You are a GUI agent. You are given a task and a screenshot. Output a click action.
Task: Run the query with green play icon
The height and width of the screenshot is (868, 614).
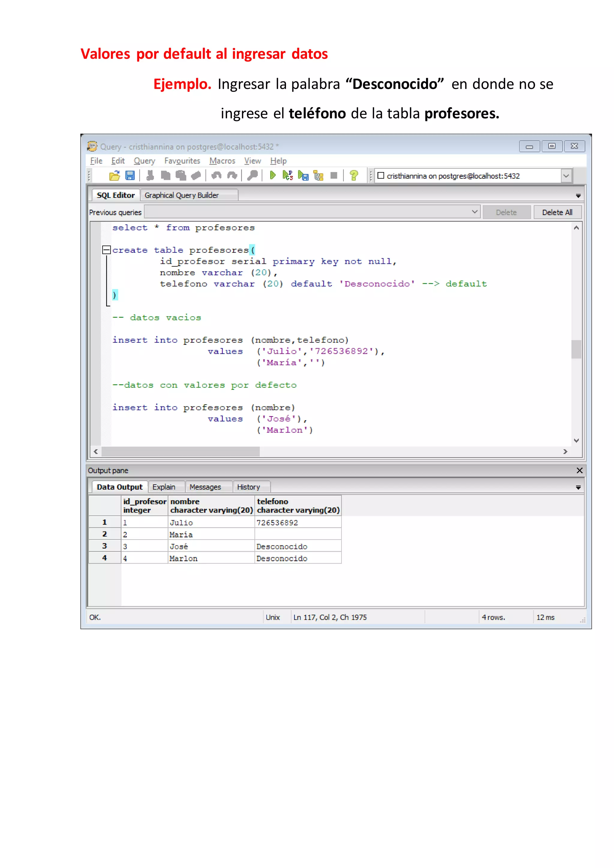[273, 176]
